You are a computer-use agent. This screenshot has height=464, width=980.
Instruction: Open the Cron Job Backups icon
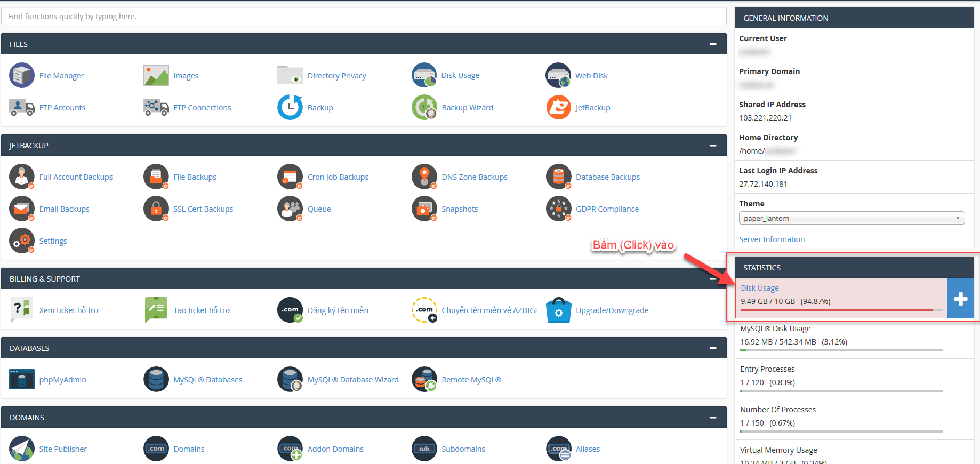[x=290, y=177]
